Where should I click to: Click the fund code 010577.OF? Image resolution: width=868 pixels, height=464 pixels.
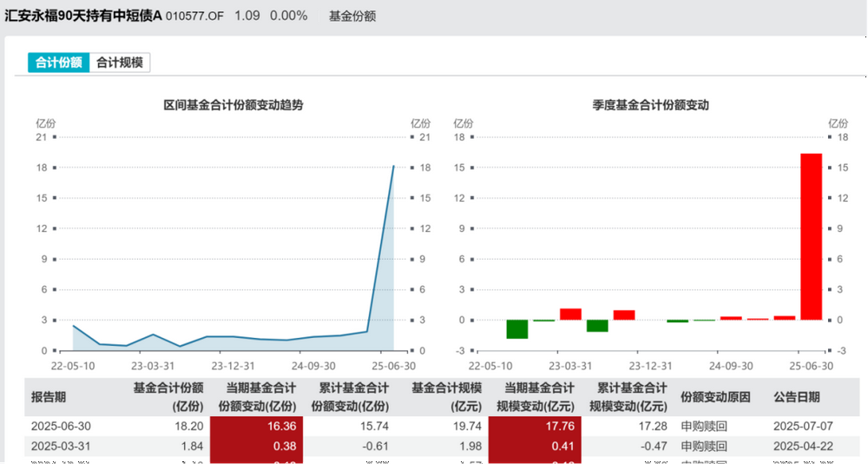[x=196, y=17]
